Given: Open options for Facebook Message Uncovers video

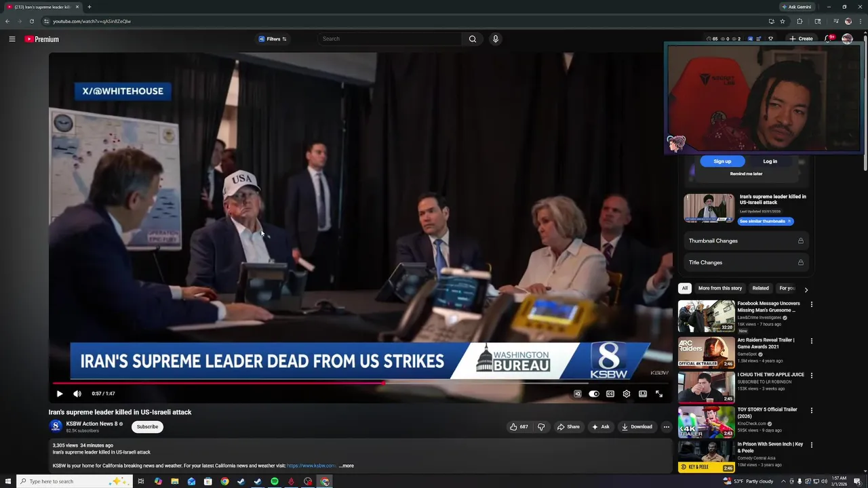Looking at the screenshot, I should tap(811, 305).
